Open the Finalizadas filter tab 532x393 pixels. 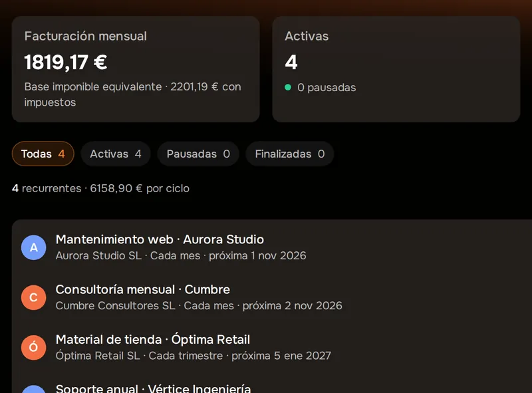pos(290,154)
